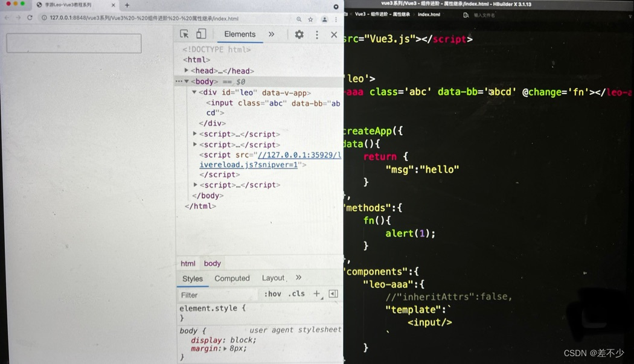Open the Chrome three-dot menu

pyautogui.click(x=336, y=19)
